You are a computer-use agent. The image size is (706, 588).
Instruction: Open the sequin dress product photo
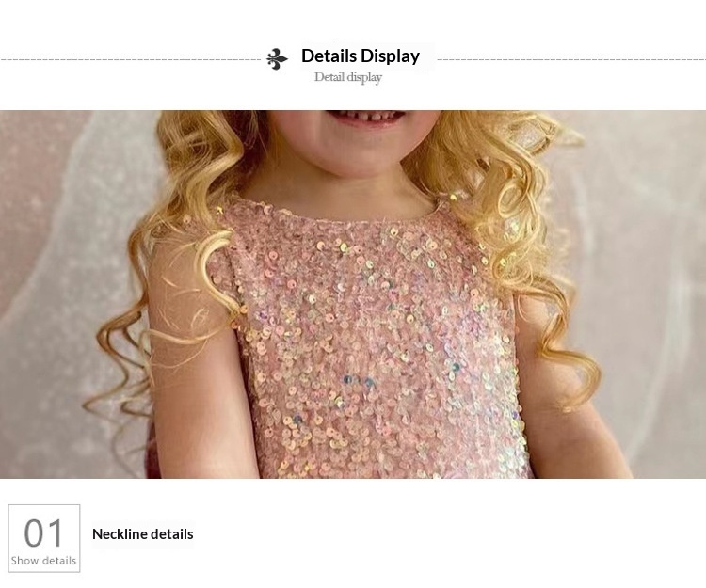pos(353,294)
